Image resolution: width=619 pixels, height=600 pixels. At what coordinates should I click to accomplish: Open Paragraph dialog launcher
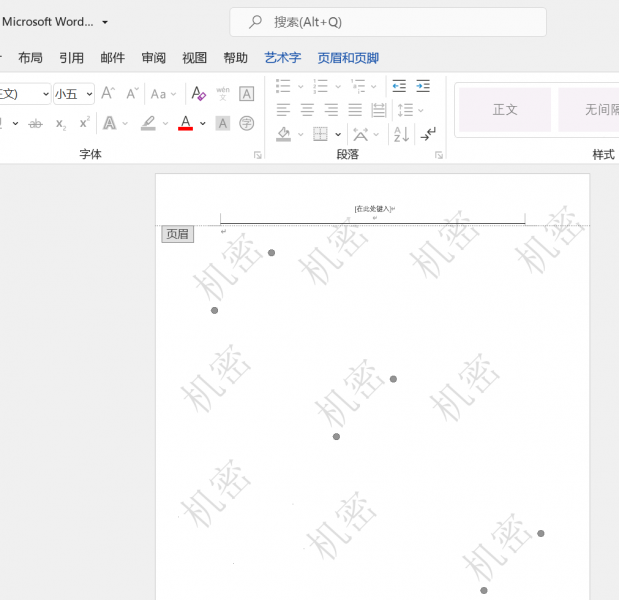pyautogui.click(x=439, y=155)
